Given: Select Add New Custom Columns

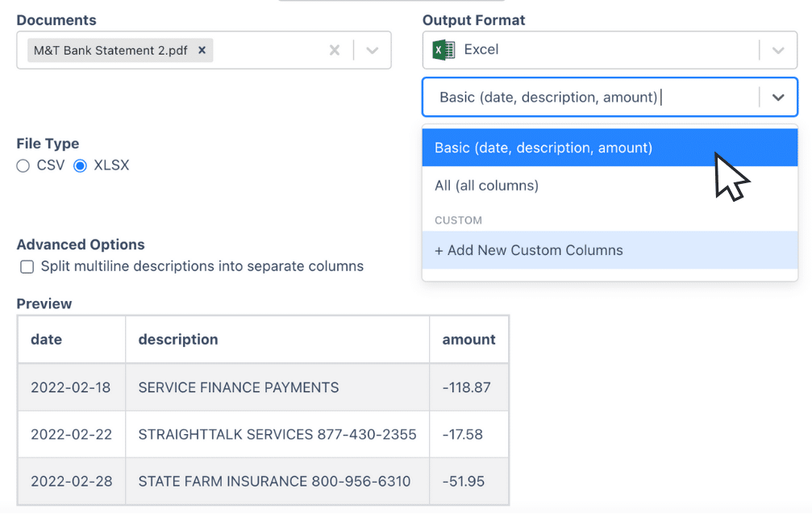Looking at the screenshot, I should click(x=610, y=250).
